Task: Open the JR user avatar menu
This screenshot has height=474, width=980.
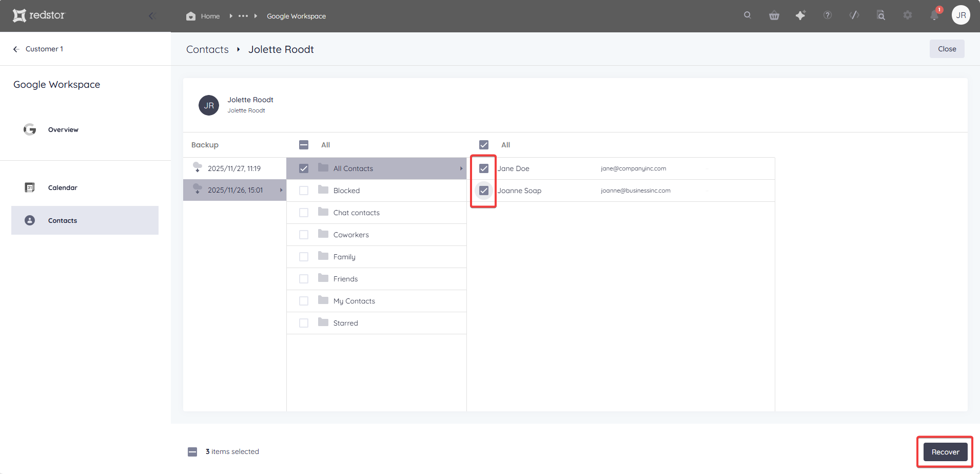Action: pos(961,15)
